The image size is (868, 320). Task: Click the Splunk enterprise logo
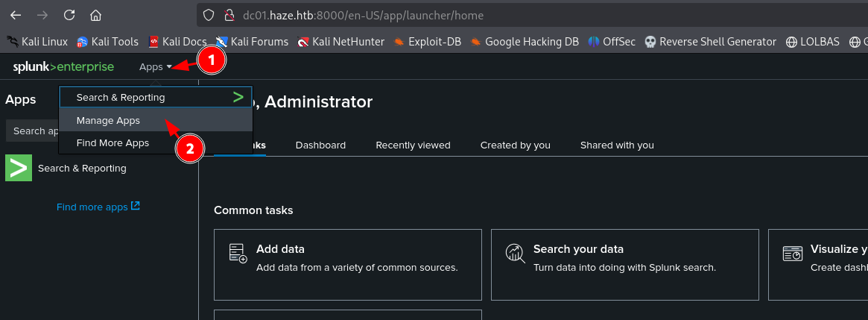pos(63,67)
